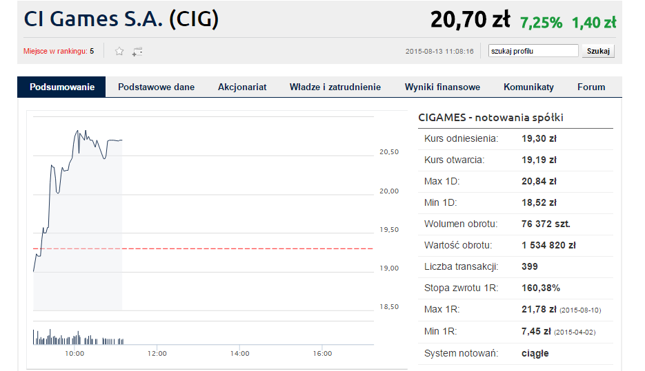The width and height of the screenshot is (645, 371).
Task: Go to Władze i zatrudnienie tab
Action: tap(335, 87)
